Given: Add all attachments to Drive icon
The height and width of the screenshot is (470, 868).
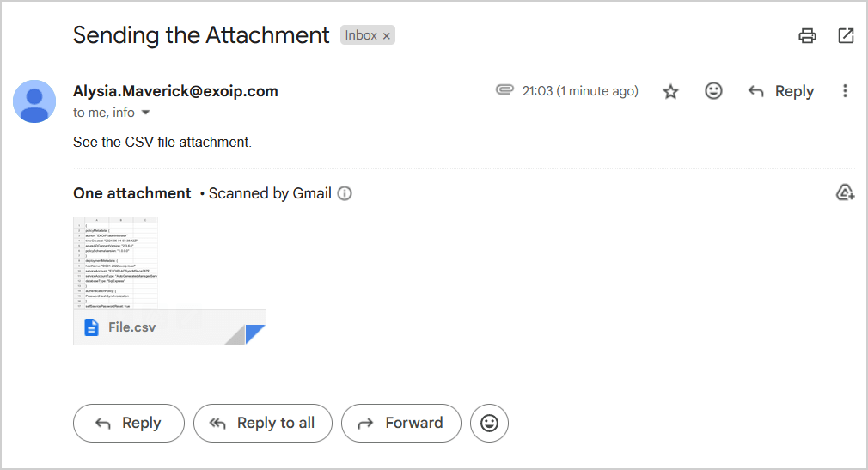Looking at the screenshot, I should point(845,192).
